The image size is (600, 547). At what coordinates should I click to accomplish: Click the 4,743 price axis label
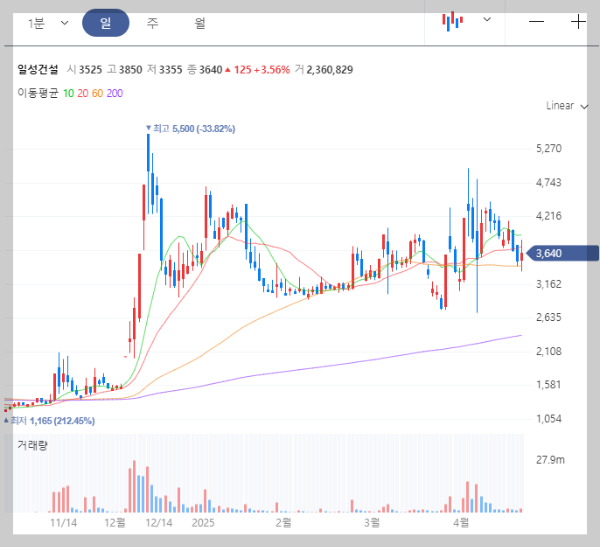549,182
